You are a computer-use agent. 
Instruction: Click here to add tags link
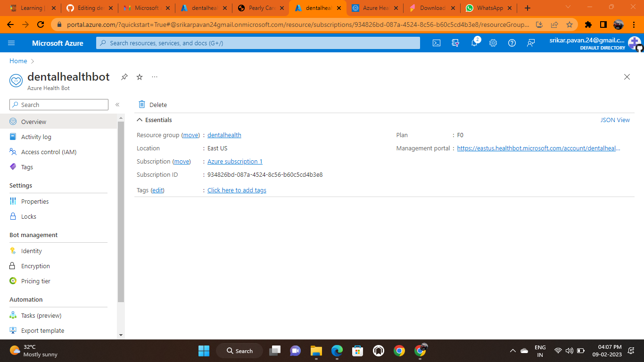tap(237, 190)
